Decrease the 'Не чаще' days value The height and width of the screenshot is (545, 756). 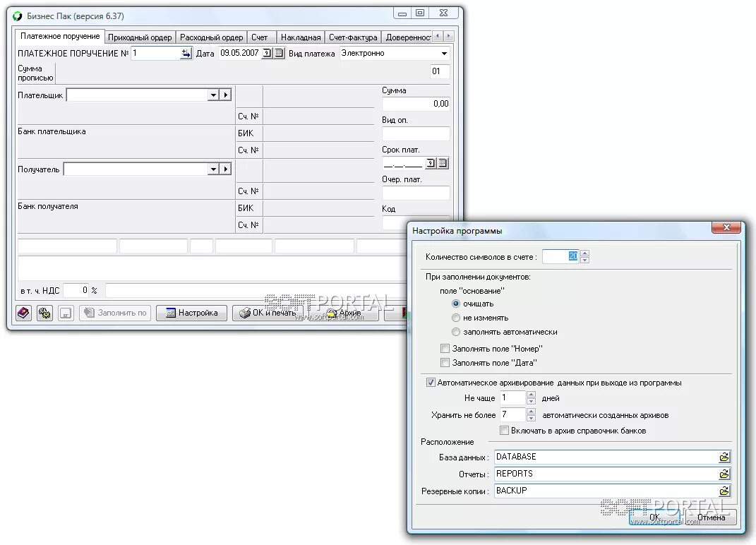click(x=531, y=401)
